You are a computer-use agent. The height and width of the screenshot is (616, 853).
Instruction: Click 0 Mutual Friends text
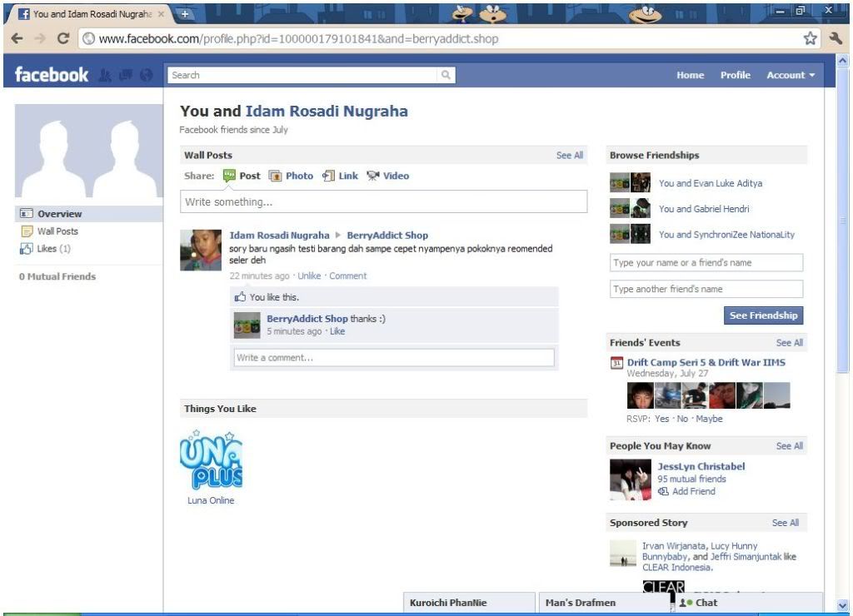coord(57,276)
